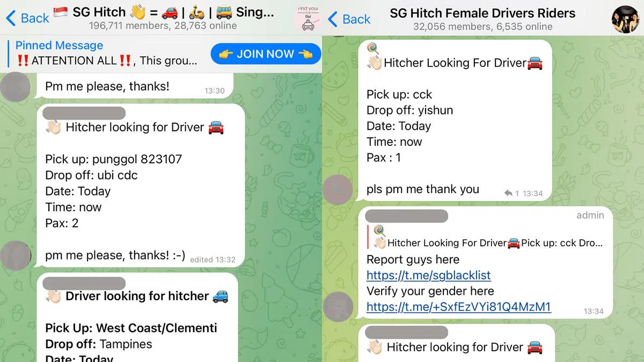
Task: Tap admin avatar beside blacklist message
Action: tap(338, 306)
